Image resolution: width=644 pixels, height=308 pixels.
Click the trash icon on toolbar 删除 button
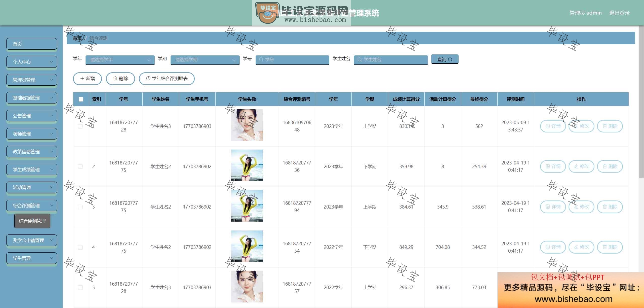(115, 79)
